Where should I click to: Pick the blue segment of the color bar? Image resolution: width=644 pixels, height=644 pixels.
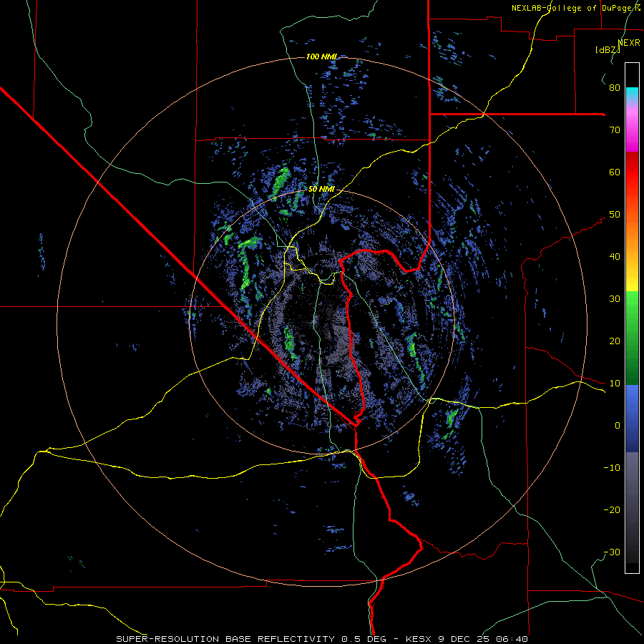[632, 404]
